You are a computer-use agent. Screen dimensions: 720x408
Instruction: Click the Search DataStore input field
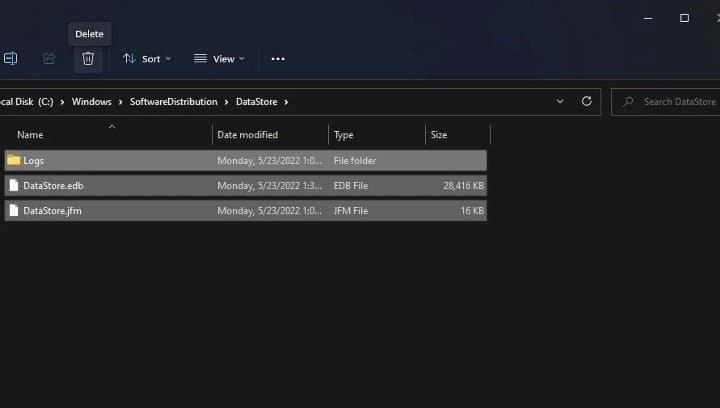point(668,102)
